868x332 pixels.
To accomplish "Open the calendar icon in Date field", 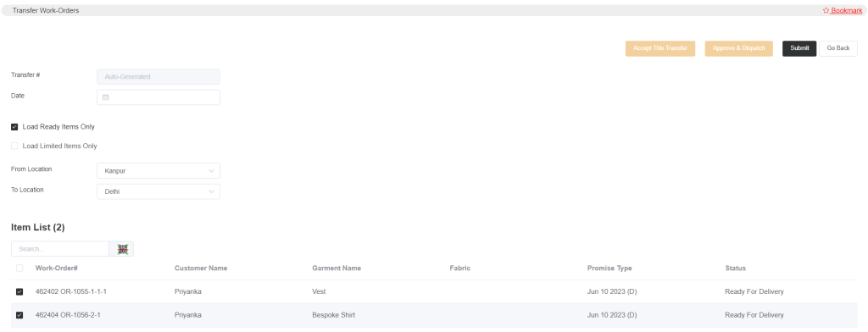I will tap(106, 97).
